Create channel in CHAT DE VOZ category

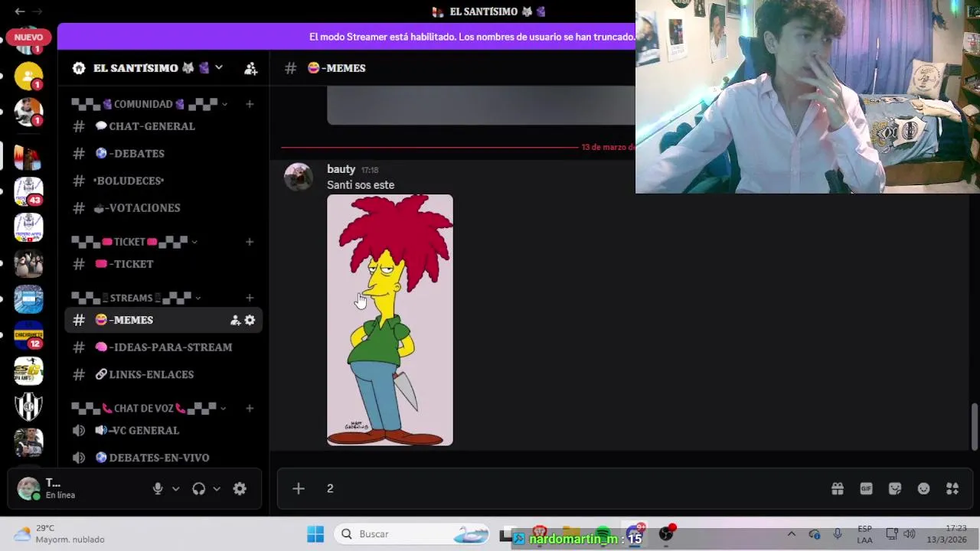250,409
